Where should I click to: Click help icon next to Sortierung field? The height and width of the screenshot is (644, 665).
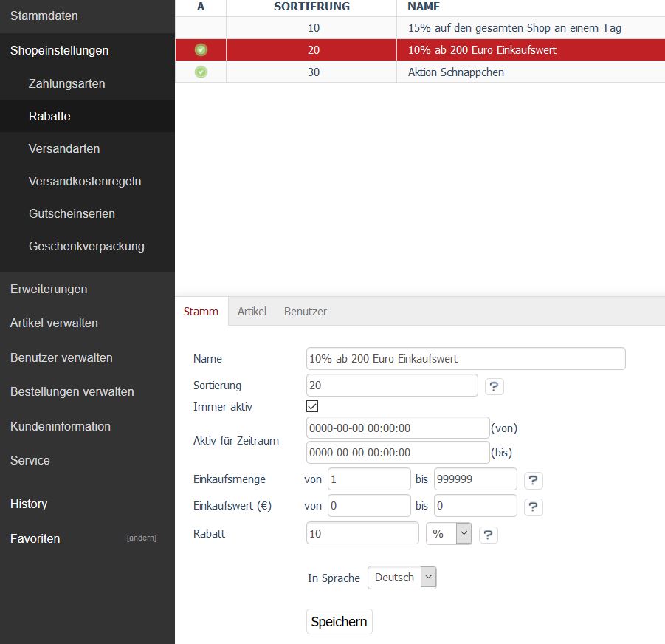[494, 386]
